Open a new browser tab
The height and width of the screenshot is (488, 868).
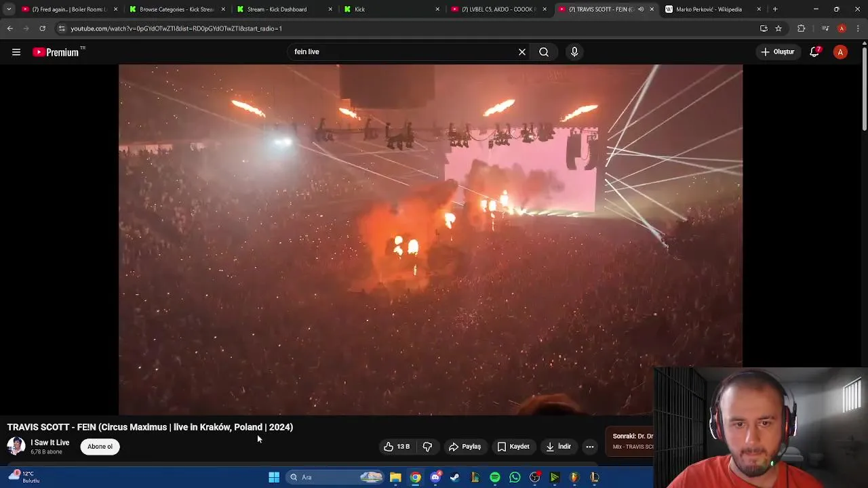775,9
